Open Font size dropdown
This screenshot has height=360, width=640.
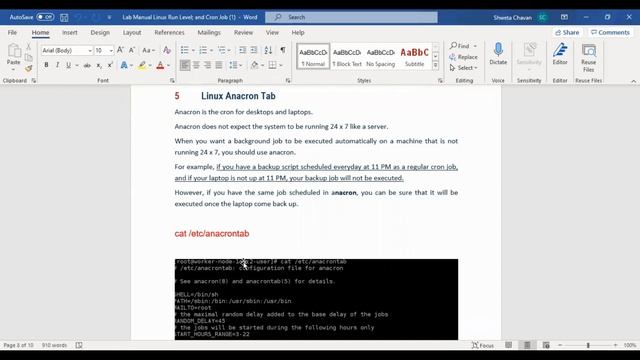[x=111, y=51]
